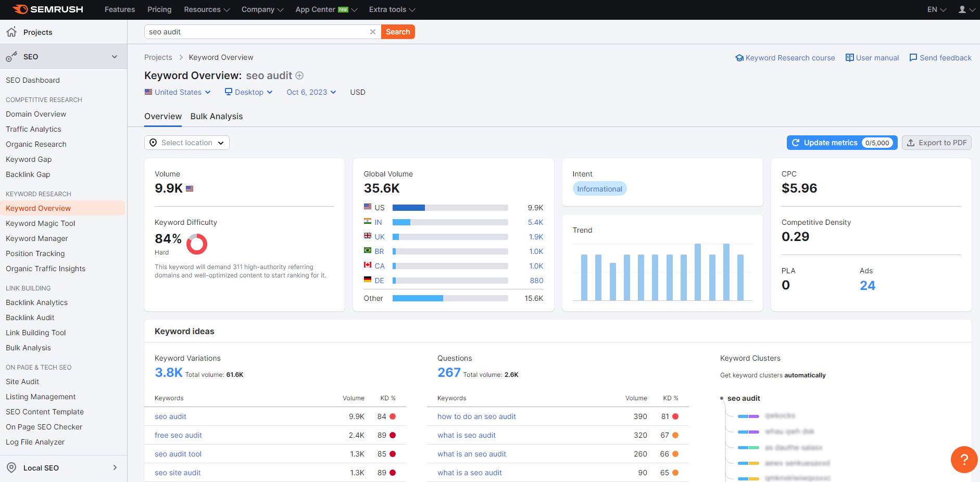Screen dimensions: 980x482
Task: Click the red KD dot for seo audit
Action: [393, 416]
